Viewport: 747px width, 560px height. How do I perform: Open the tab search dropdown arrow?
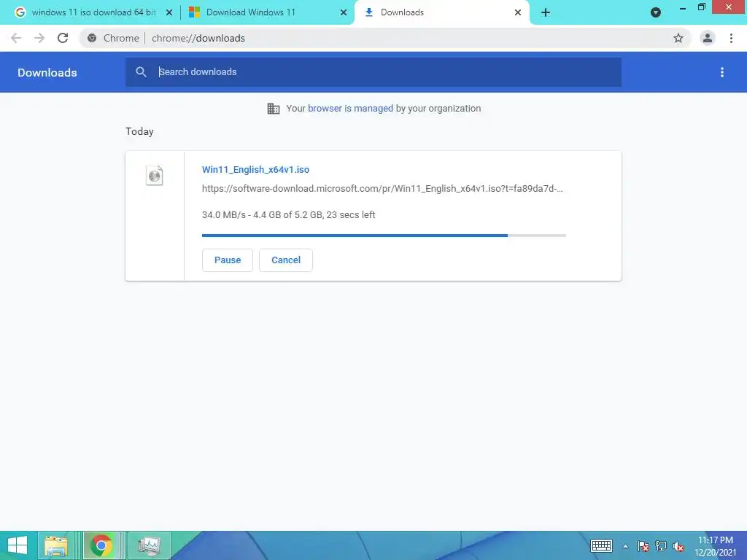tap(656, 12)
